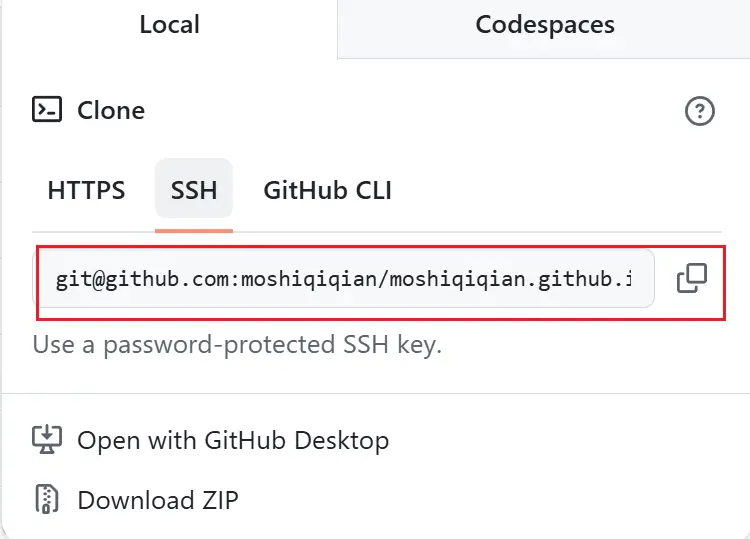The image size is (750, 539).
Task: Focus the SSH repository URL field
Action: click(346, 279)
